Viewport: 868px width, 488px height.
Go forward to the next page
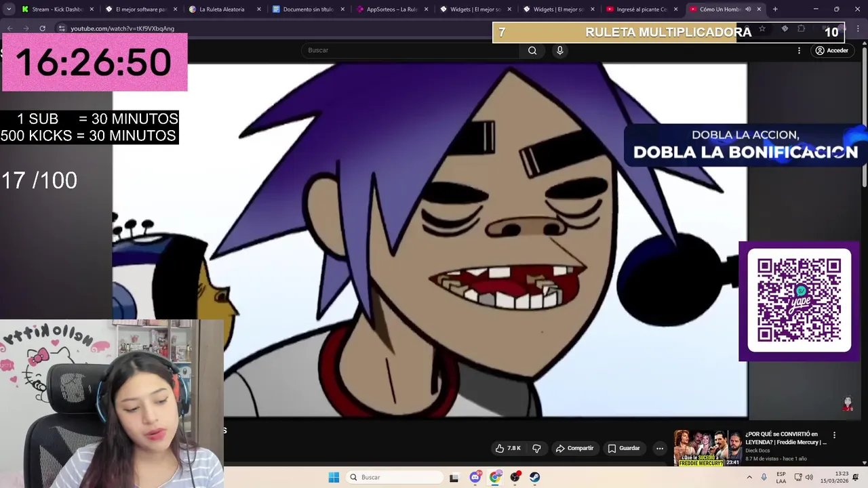point(26,28)
